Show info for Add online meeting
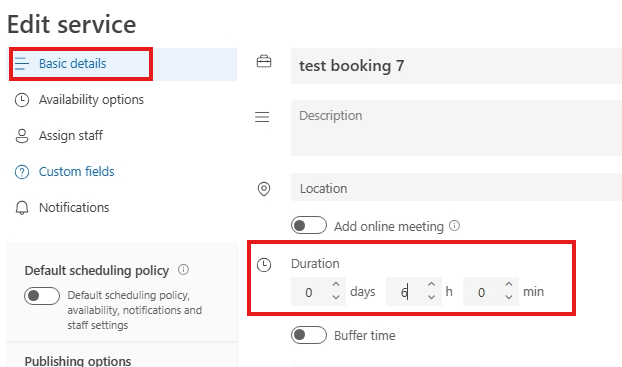The width and height of the screenshot is (622, 367). coord(454,226)
